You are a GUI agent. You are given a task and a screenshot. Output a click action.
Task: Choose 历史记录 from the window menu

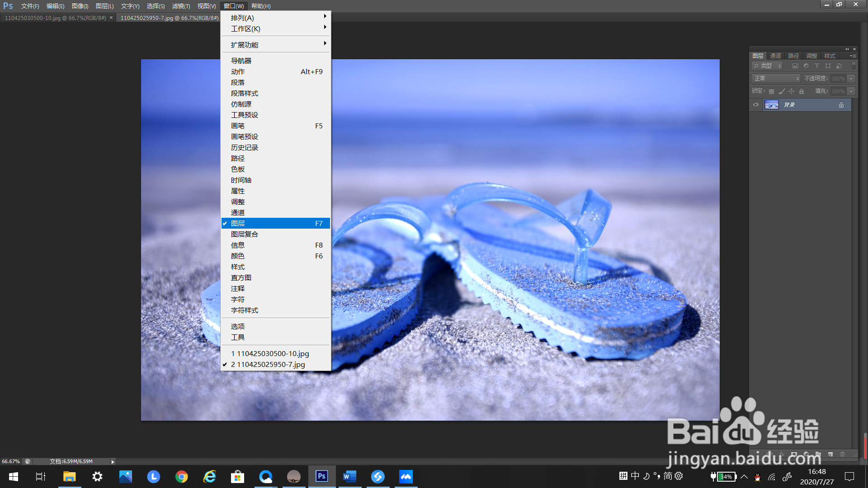coord(245,148)
